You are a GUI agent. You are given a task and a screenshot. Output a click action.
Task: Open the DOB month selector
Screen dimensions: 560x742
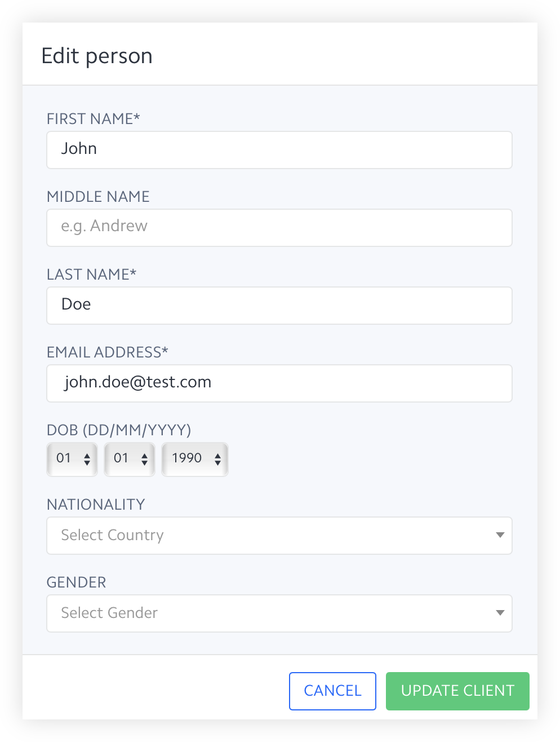click(129, 459)
